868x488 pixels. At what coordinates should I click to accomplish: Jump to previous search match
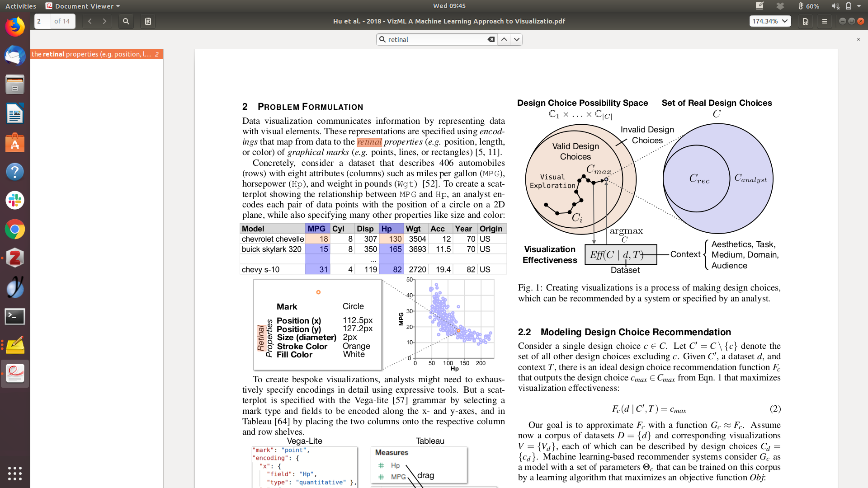[x=504, y=40]
